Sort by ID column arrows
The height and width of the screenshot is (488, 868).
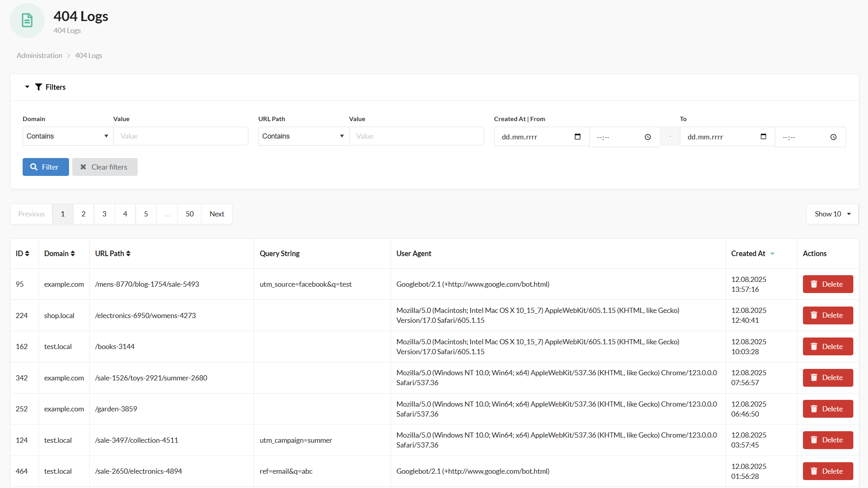pos(27,253)
